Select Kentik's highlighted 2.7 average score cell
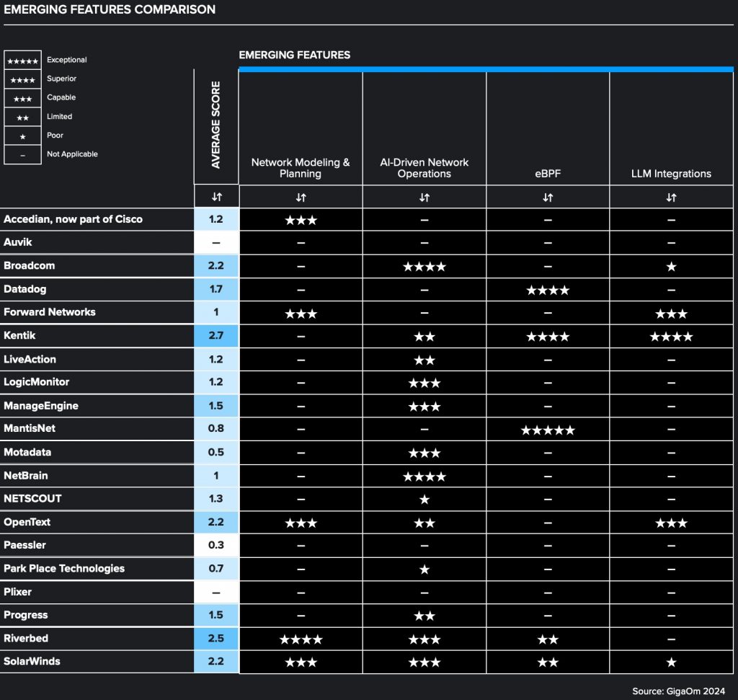The height and width of the screenshot is (700, 738). tap(215, 335)
